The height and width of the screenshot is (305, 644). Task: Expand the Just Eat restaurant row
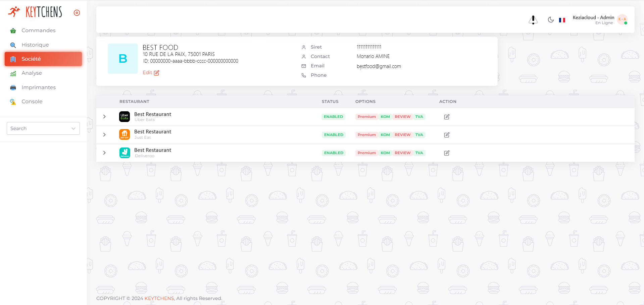(x=104, y=135)
